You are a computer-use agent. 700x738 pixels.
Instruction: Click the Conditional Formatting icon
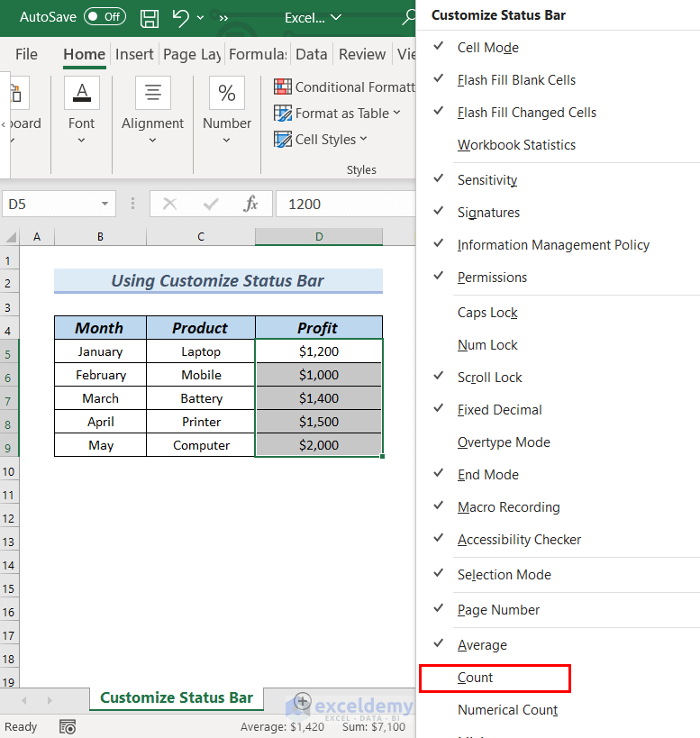[x=283, y=87]
